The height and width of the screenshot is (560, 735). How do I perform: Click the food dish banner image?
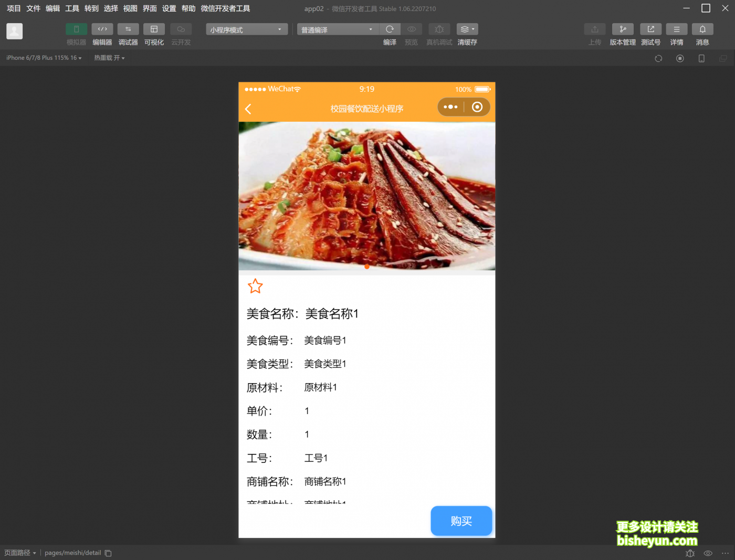click(366, 196)
